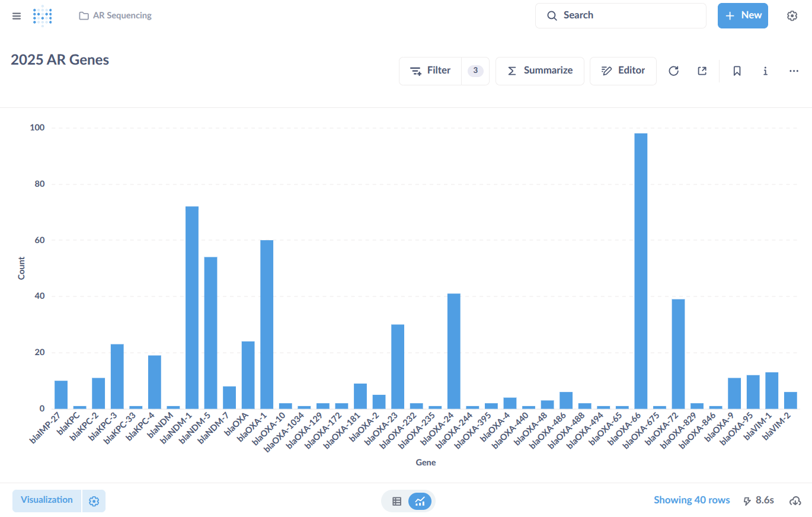The width and height of the screenshot is (812, 517).
Task: Open the three-dot more actions menu
Action: (x=794, y=71)
